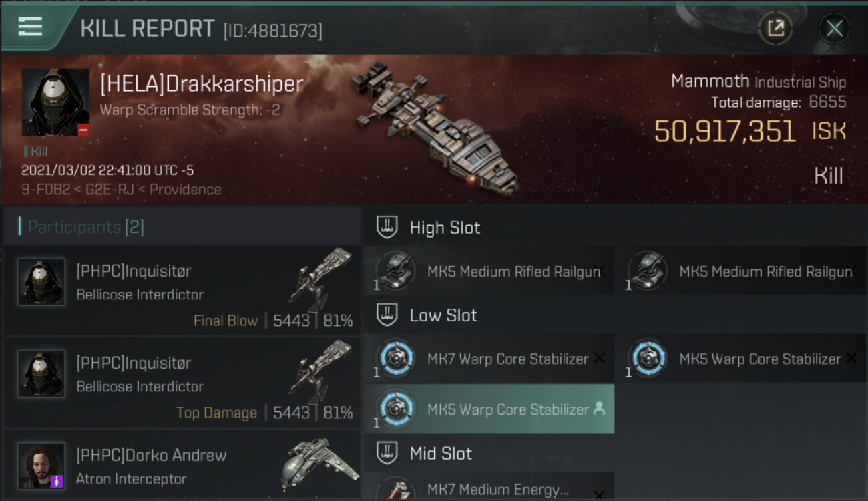
Task: Click the Mammoth ship image
Action: point(434,127)
